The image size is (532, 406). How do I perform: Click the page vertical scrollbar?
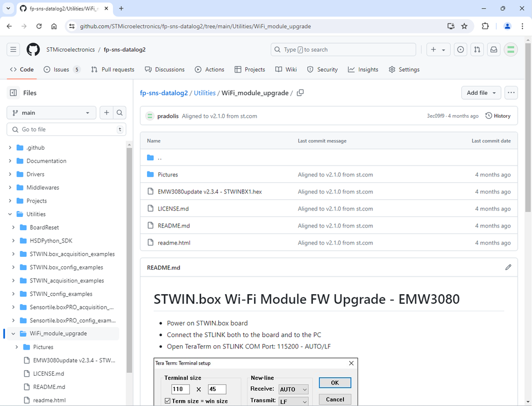pyautogui.click(x=528, y=127)
